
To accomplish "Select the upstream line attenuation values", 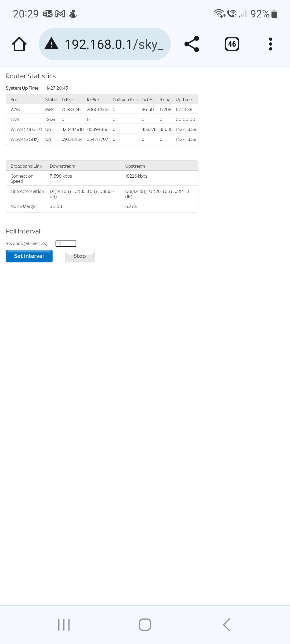I will pyautogui.click(x=157, y=194).
